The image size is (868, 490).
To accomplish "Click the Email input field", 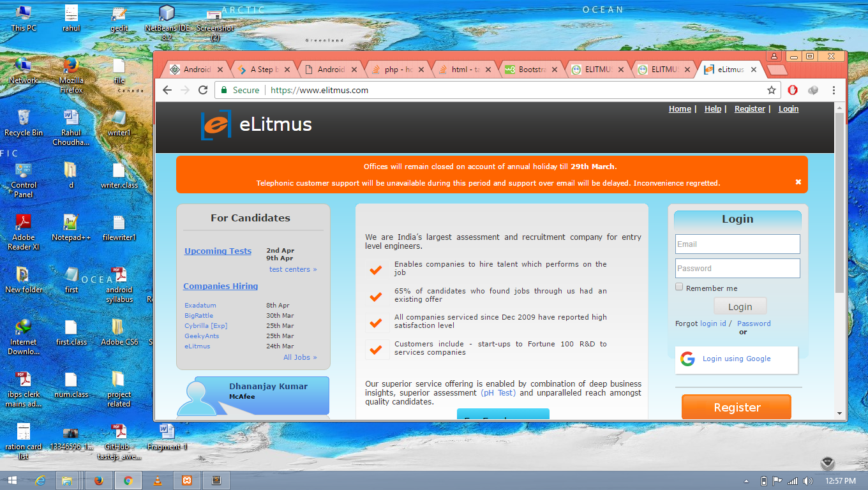I will tap(737, 244).
